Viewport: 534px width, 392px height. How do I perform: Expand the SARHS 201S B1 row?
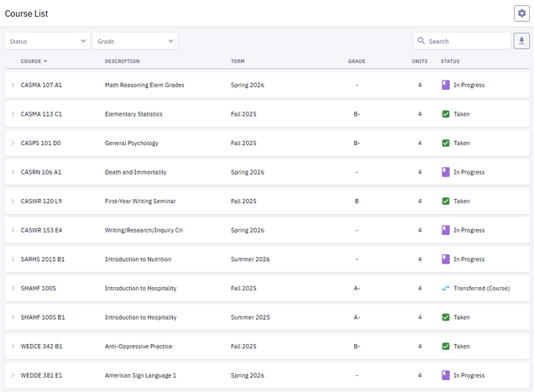click(13, 259)
